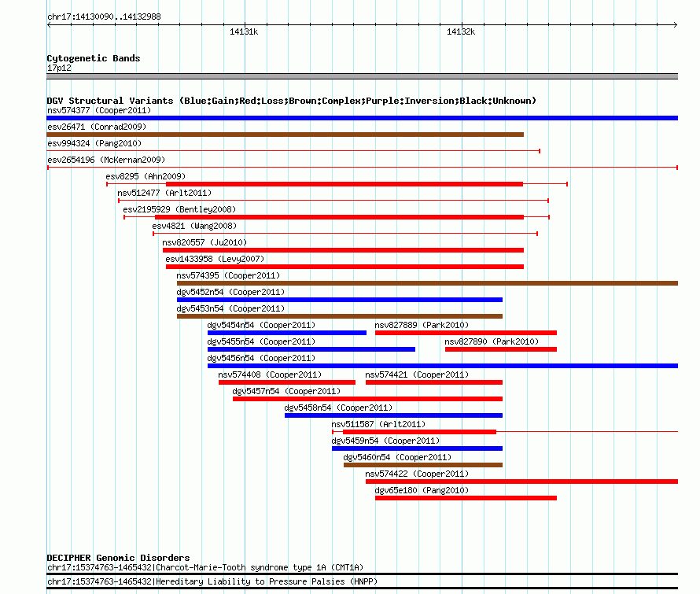700x594 pixels.
Task: Click the gray 17p12 cytogenetic band bar
Action: (362, 76)
